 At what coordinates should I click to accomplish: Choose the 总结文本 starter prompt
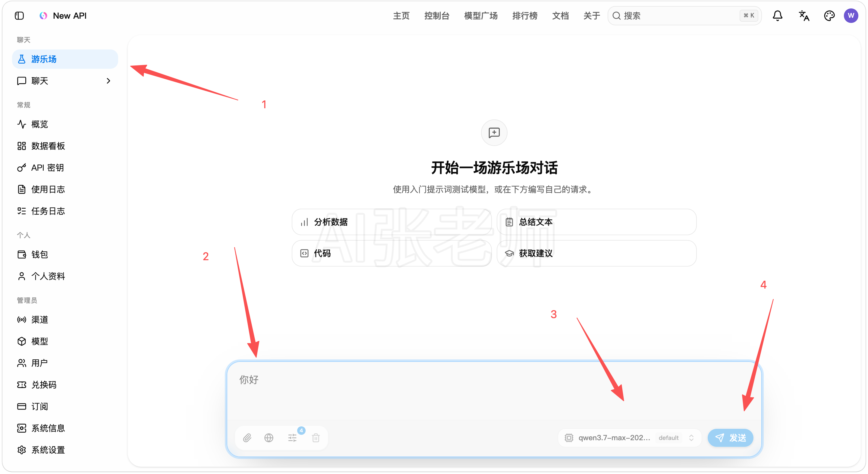coord(596,222)
